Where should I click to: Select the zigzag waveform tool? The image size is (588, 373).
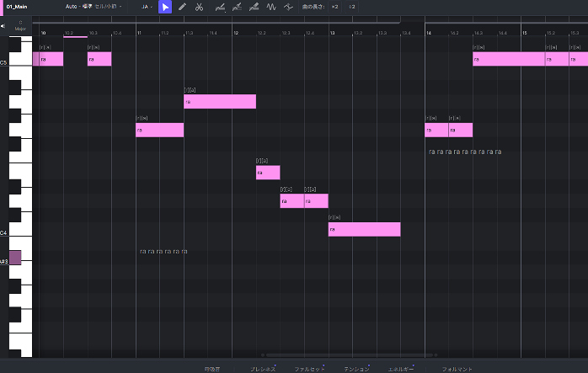(271, 7)
